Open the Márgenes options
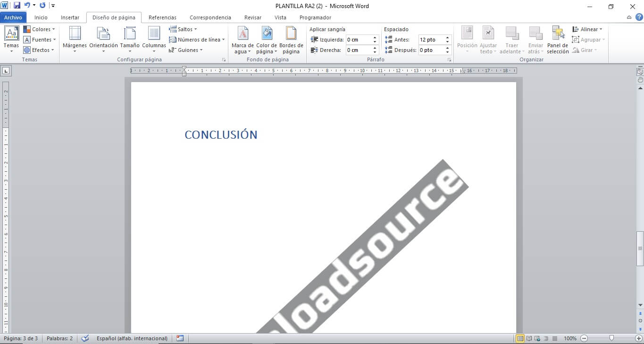 point(75,40)
